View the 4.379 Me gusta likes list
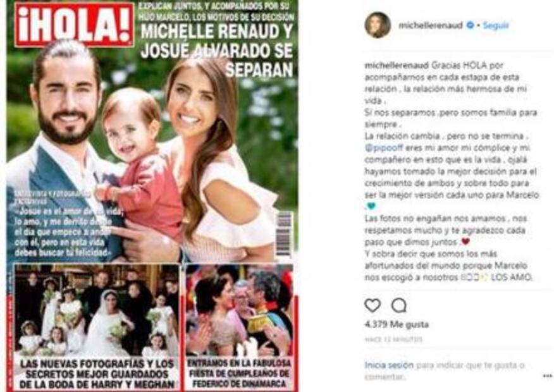This screenshot has height=392, width=554. 397,324
